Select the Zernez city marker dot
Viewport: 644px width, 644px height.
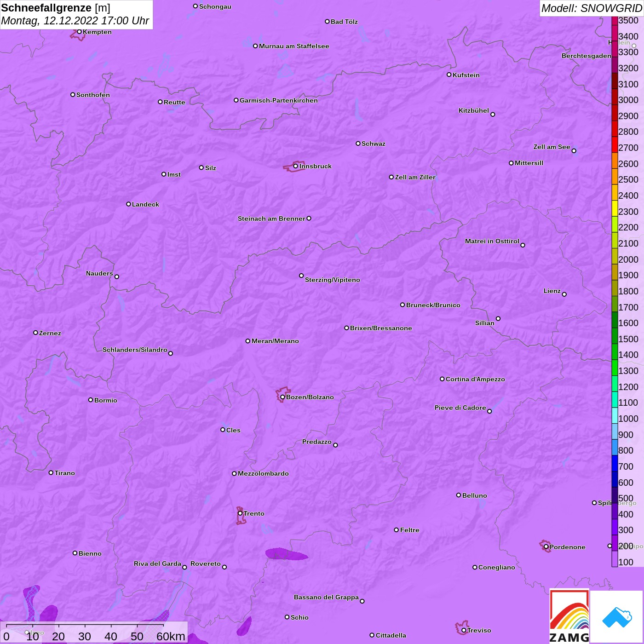(35, 333)
